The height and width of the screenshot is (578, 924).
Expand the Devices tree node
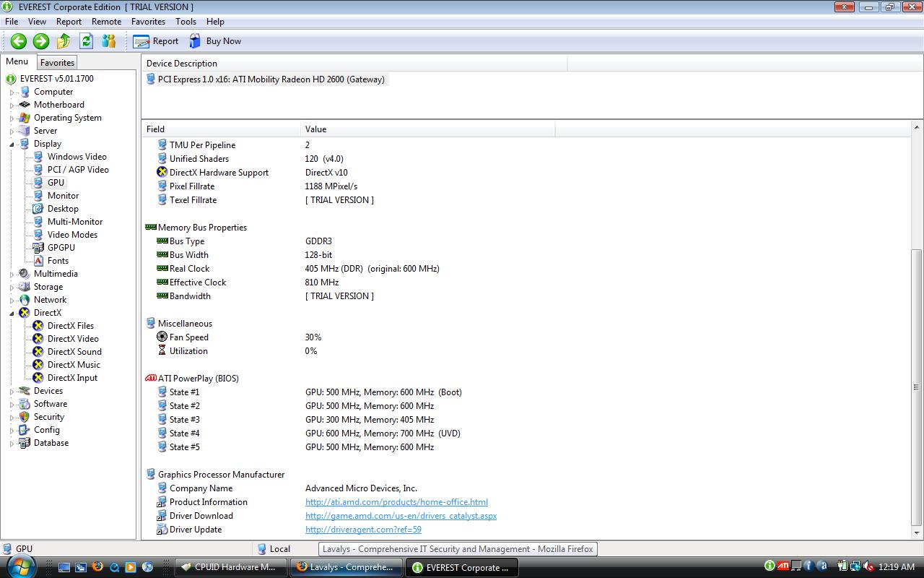(12, 392)
